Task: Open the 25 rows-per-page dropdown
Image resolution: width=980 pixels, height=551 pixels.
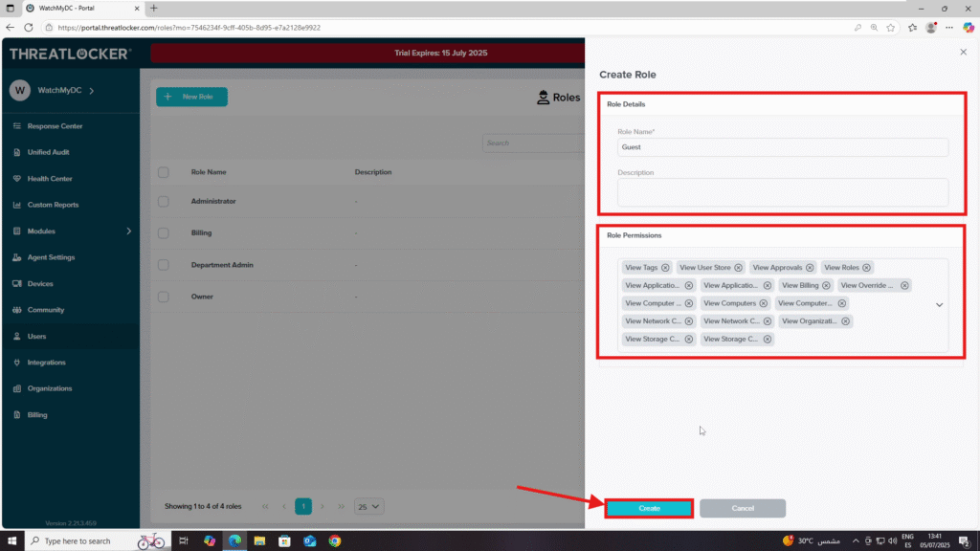Action: point(368,507)
